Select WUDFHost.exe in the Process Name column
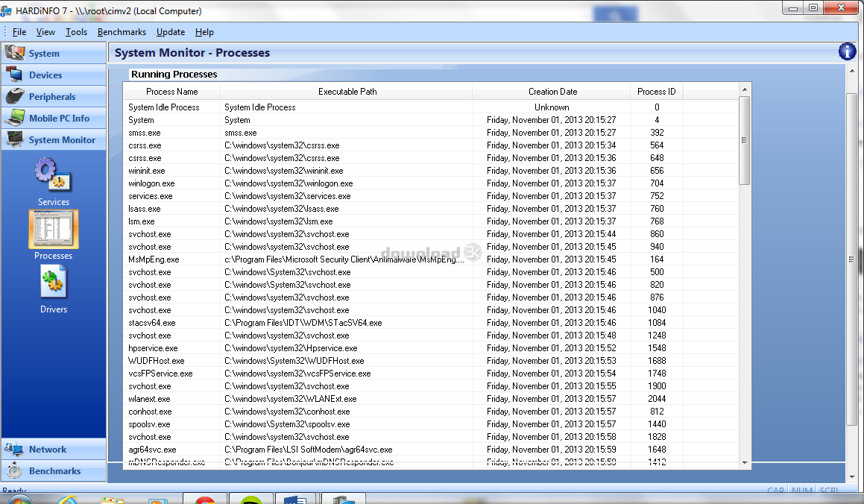864x504 pixels. pos(157,361)
